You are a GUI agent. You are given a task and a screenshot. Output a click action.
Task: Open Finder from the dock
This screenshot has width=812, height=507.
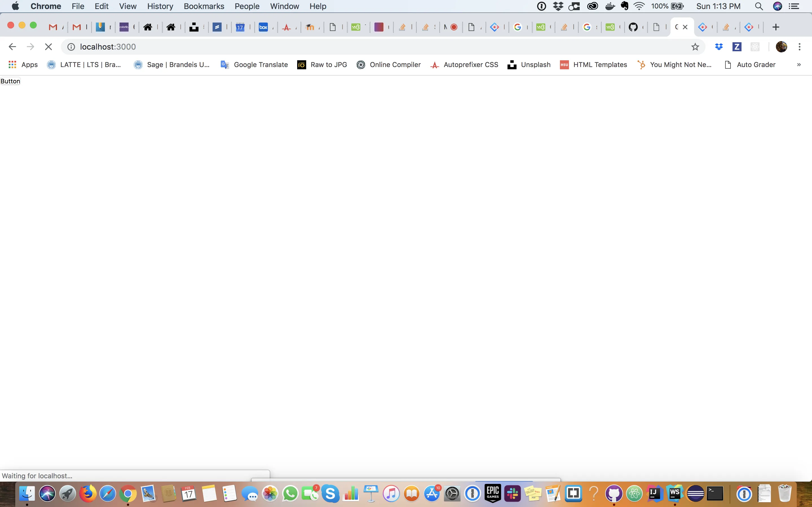27,493
